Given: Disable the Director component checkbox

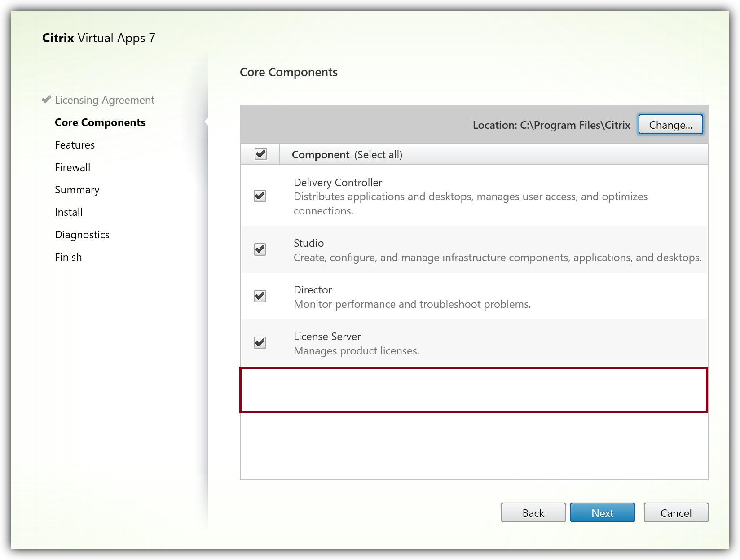Looking at the screenshot, I should tap(260, 296).
